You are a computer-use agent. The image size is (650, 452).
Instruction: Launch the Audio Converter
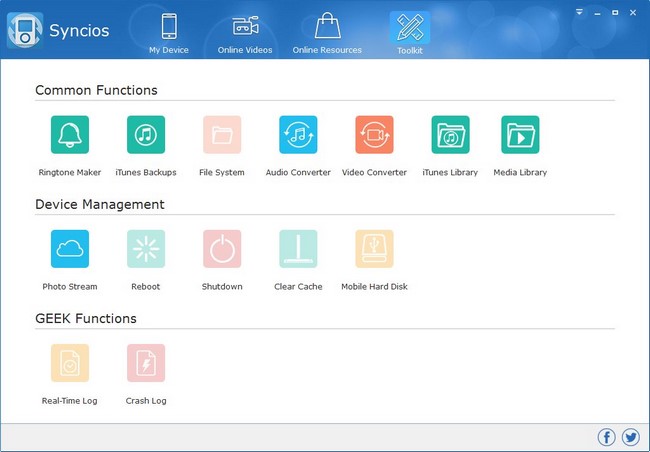(298, 135)
